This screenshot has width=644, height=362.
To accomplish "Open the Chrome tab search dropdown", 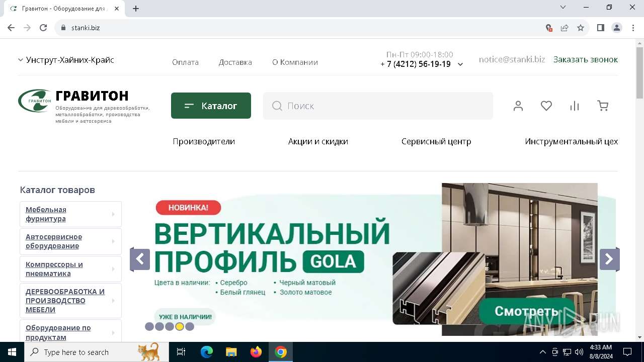I will point(563,7).
